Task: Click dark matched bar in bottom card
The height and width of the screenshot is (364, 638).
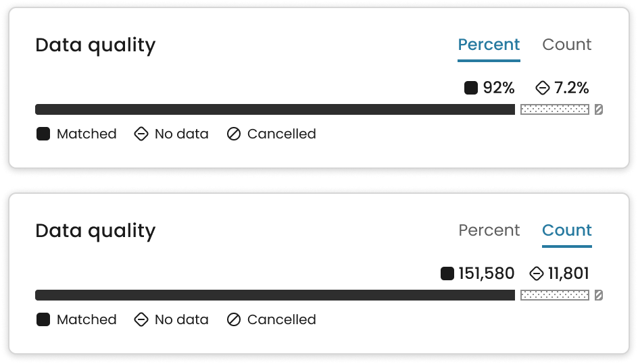Action: click(275, 295)
